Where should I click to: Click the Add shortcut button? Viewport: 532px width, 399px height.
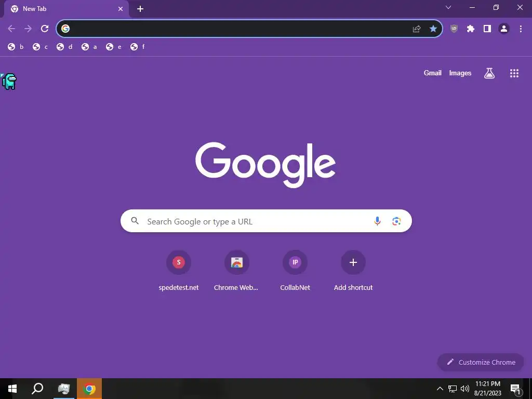click(x=353, y=271)
